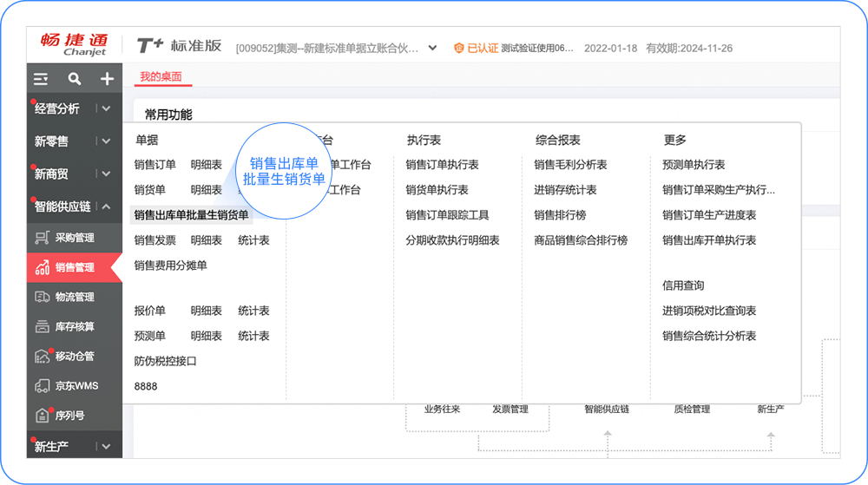Select 移动仓管 in the sidebar
Viewport: 868px width, 485px height.
tap(75, 357)
